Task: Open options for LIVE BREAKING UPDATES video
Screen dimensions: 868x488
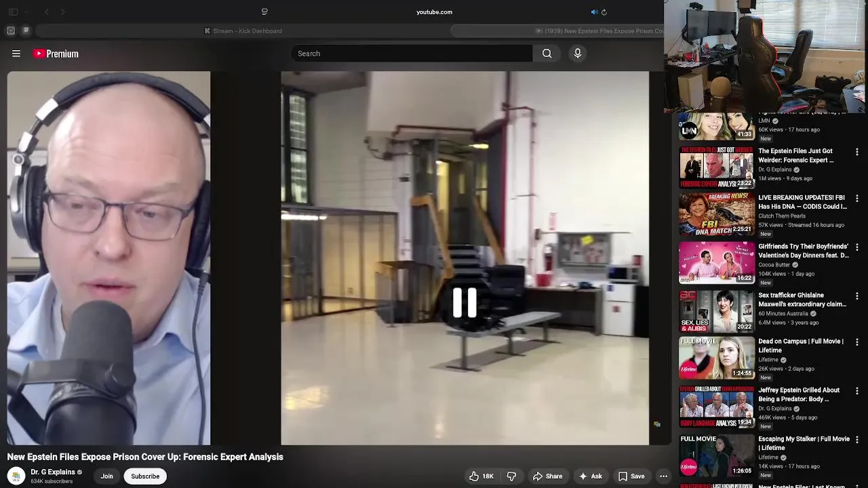Action: [857, 199]
